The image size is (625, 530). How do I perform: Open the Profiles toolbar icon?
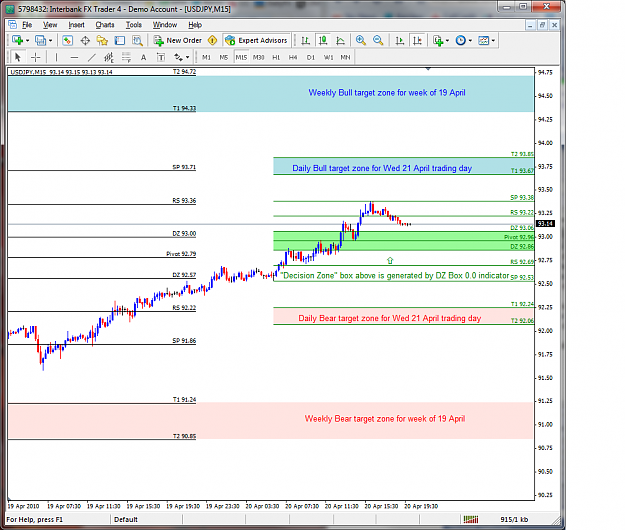40,40
